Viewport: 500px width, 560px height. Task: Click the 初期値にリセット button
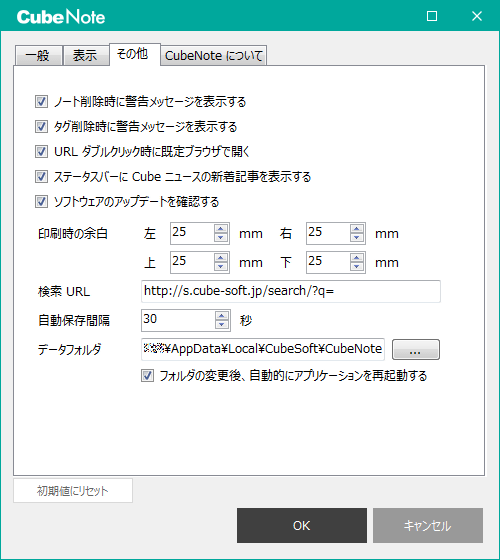pyautogui.click(x=73, y=491)
